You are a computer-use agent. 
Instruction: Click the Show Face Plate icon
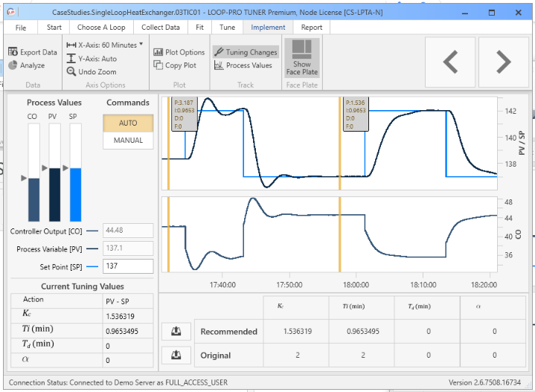click(301, 49)
